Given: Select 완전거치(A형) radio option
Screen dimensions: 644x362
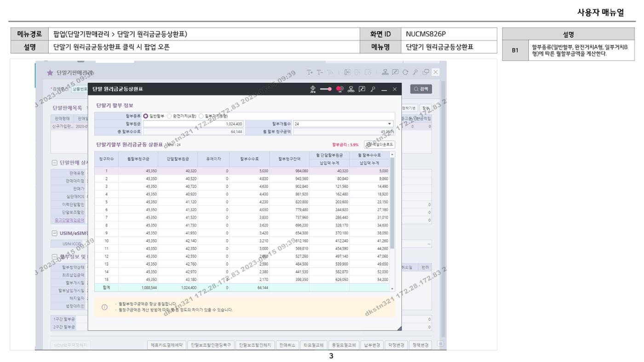Looking at the screenshot, I should coord(170,117).
